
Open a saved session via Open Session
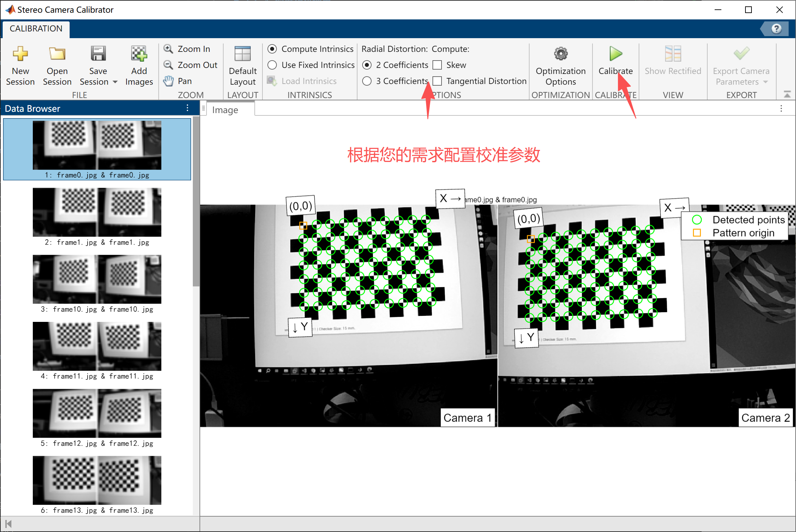coord(57,54)
